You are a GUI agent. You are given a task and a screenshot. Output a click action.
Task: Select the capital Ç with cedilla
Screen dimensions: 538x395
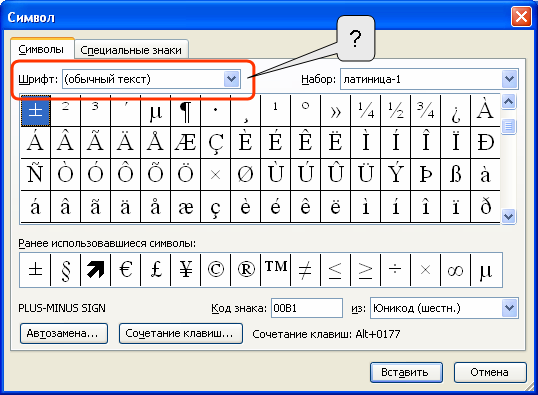point(216,142)
